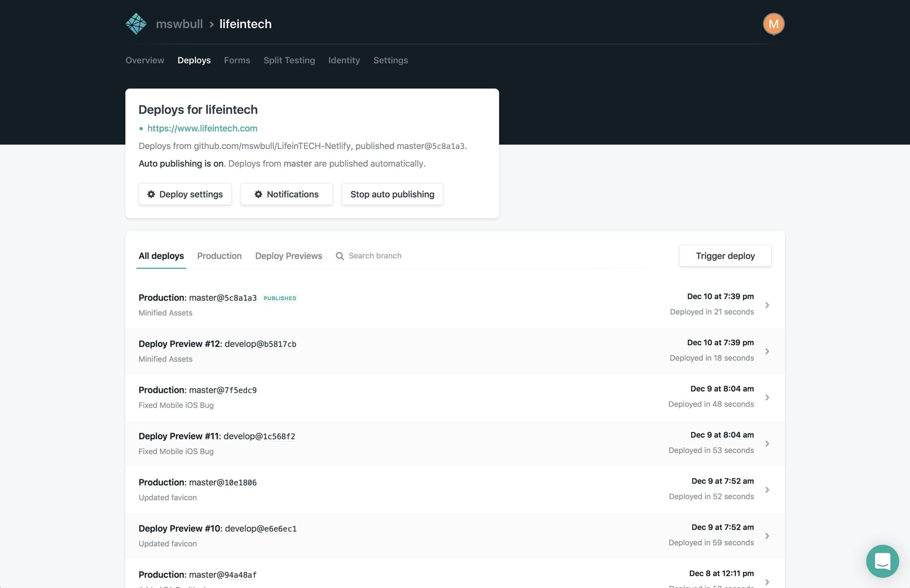Click 'Deployed in 18 seconds' text

712,358
